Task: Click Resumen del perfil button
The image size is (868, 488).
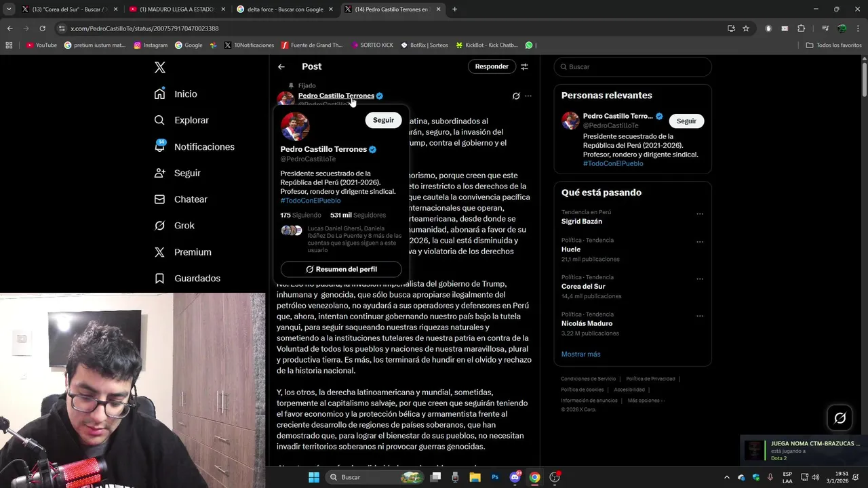Action: (x=341, y=269)
